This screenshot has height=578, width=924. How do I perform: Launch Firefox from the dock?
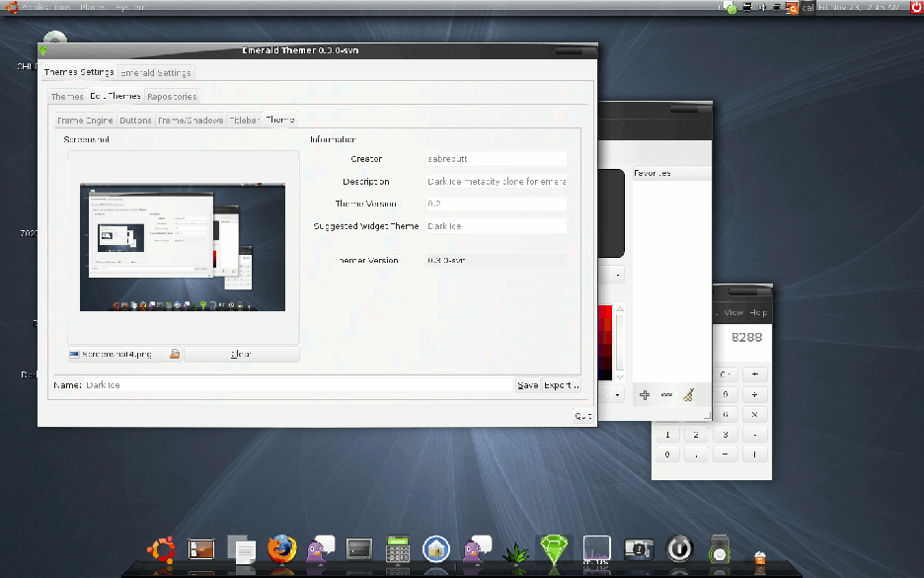click(281, 549)
